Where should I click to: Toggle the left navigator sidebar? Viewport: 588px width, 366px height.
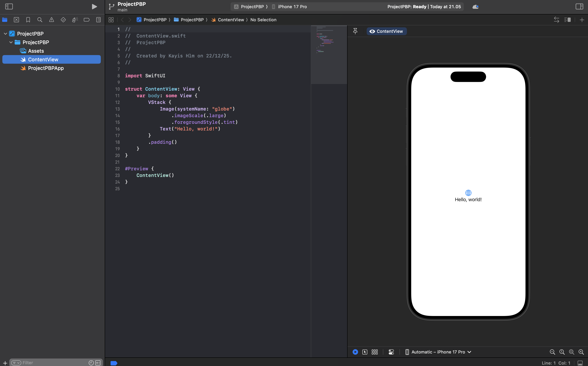[9, 6]
